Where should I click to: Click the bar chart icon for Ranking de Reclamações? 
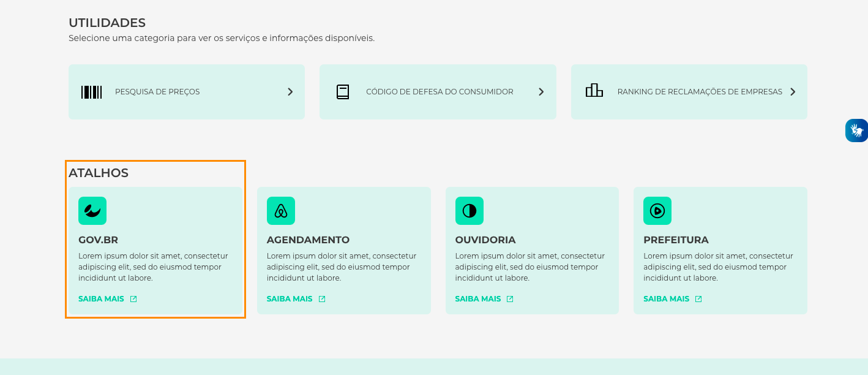tap(594, 91)
